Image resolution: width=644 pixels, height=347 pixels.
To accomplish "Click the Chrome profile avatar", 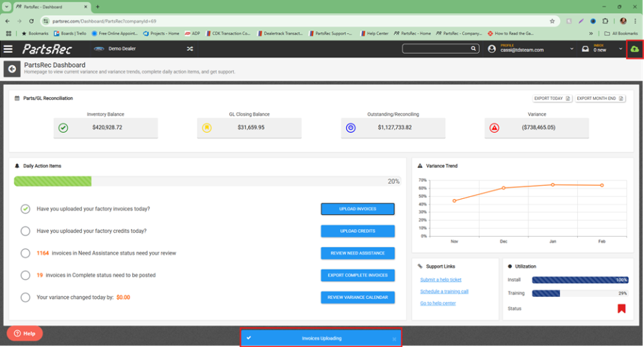I will click(623, 21).
